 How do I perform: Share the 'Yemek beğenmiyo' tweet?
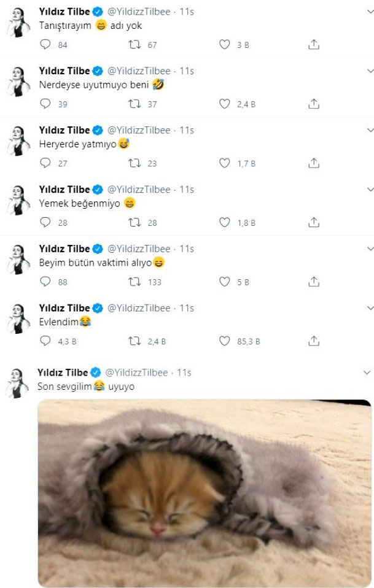click(x=314, y=222)
